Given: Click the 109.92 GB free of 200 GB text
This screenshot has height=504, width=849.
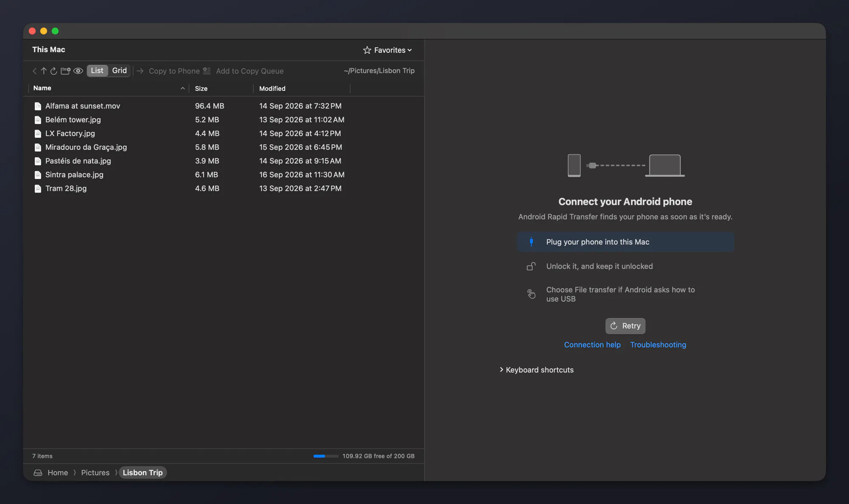Looking at the screenshot, I should pyautogui.click(x=379, y=456).
